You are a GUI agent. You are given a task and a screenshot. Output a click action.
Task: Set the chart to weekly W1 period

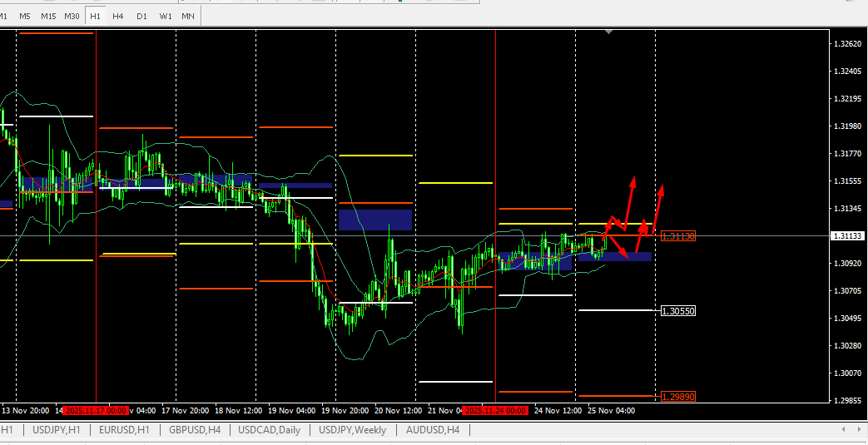pyautogui.click(x=165, y=16)
